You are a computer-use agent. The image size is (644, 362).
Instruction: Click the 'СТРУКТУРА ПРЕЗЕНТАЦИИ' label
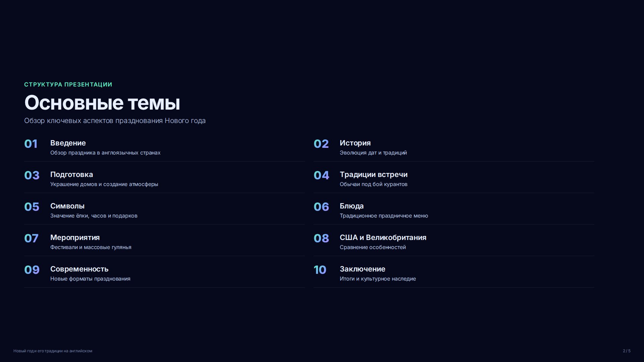point(68,84)
